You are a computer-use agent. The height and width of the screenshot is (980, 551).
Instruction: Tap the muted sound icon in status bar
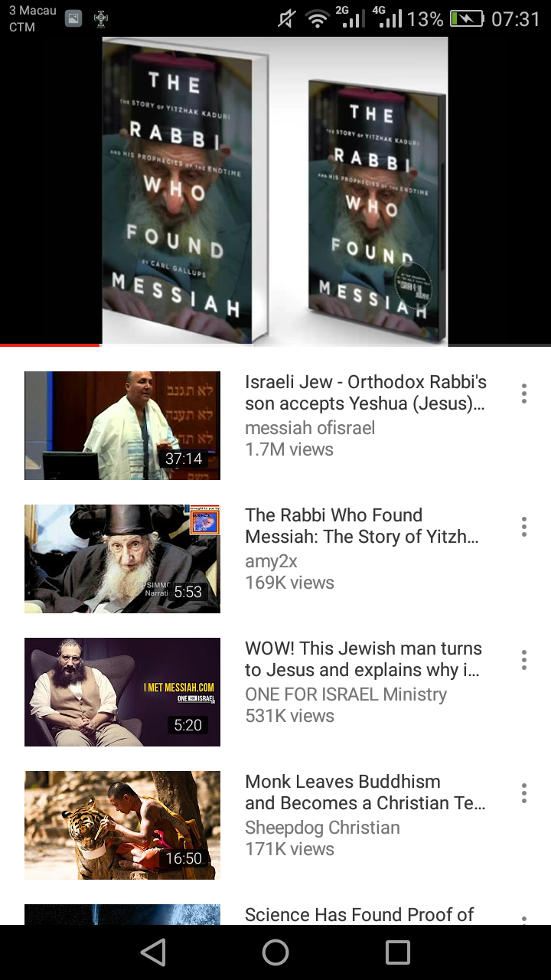[x=287, y=18]
